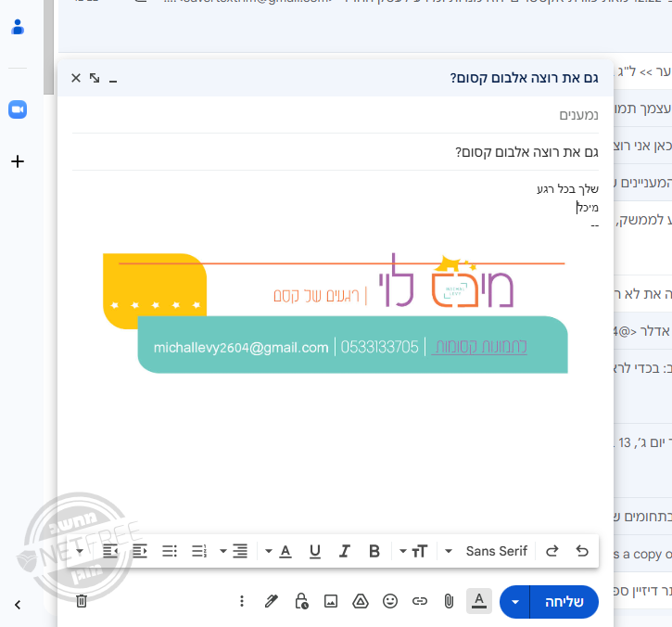Insert a numbered list
The height and width of the screenshot is (627, 672).
[198, 551]
